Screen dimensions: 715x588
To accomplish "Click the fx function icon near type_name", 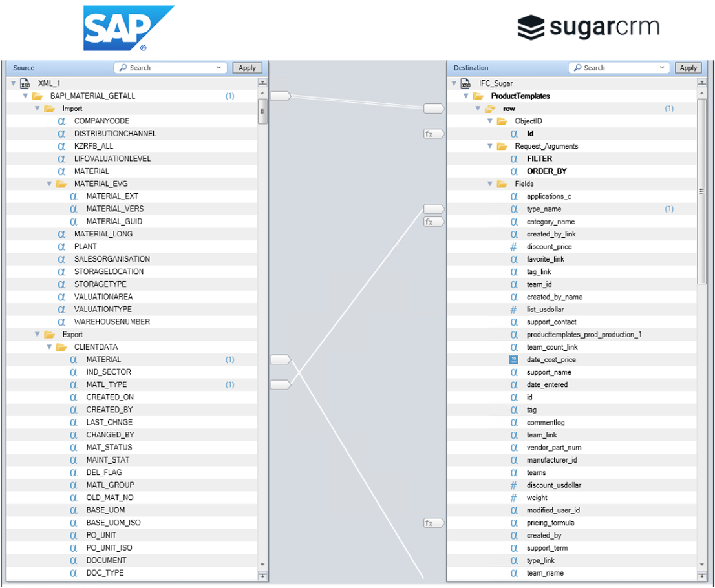I will point(433,221).
